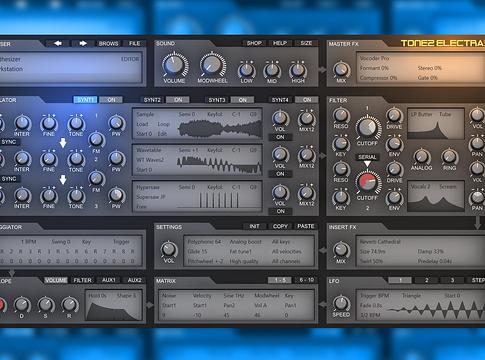Open the LP Butter filter type selector

[x=421, y=114]
